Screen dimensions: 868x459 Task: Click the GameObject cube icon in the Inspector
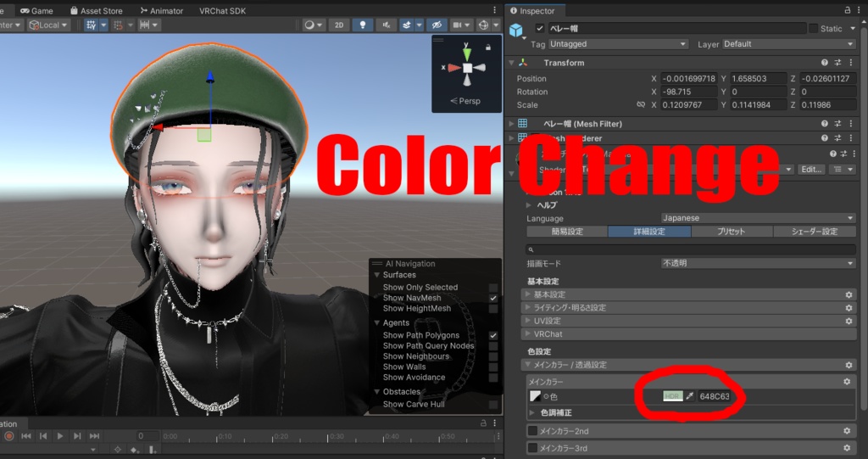coord(516,30)
